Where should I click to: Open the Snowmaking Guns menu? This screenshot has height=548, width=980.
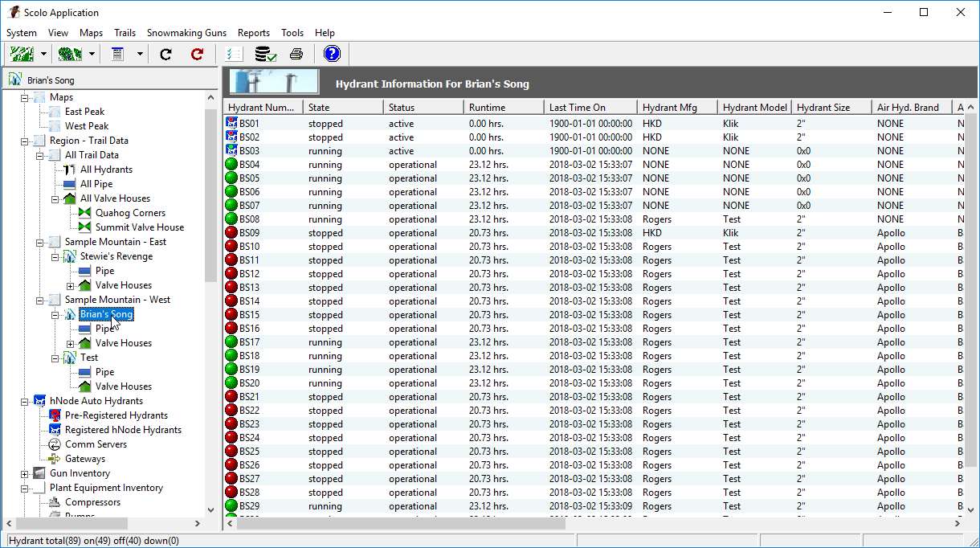tap(186, 33)
